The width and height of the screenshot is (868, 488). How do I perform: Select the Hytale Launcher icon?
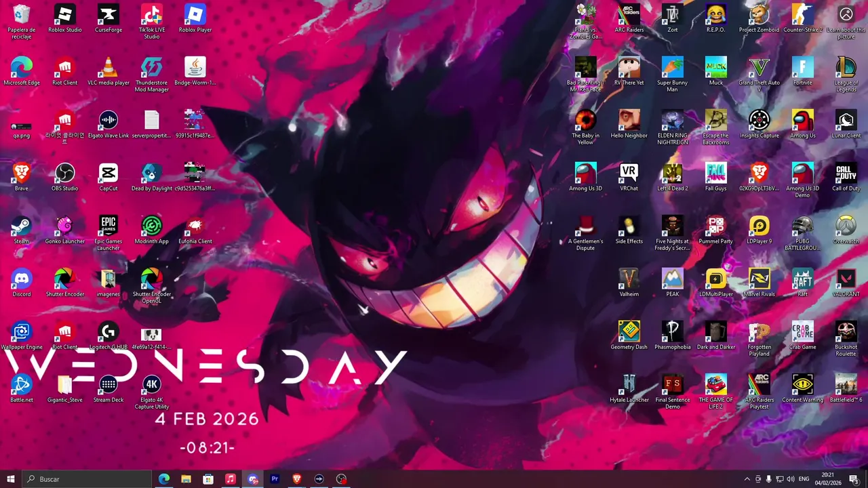click(x=629, y=389)
